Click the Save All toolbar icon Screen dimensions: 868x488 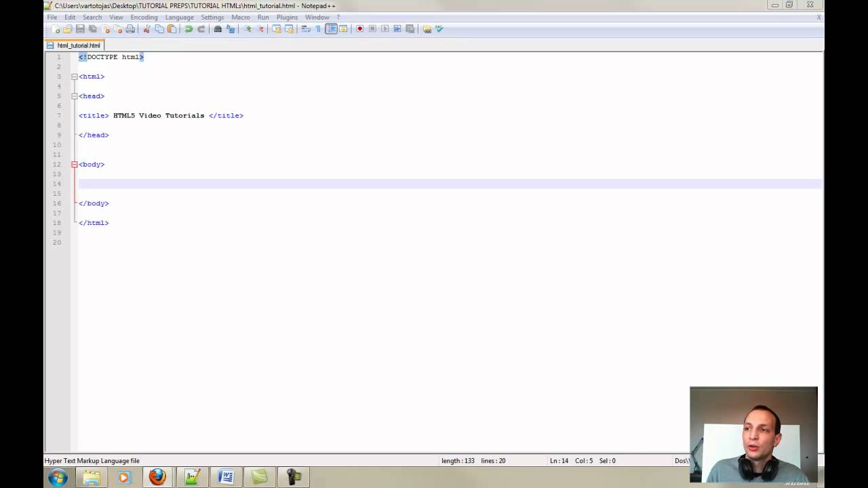point(92,29)
